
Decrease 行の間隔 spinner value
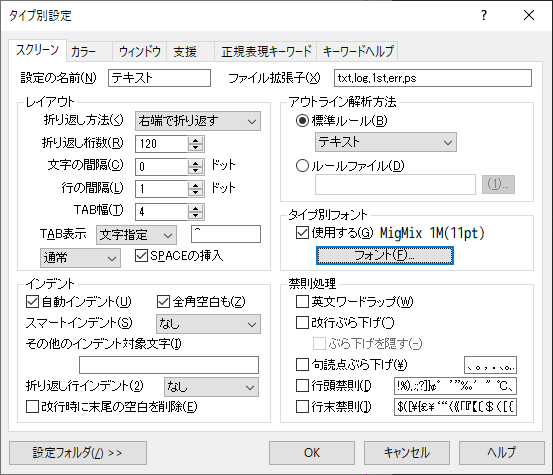tap(195, 193)
